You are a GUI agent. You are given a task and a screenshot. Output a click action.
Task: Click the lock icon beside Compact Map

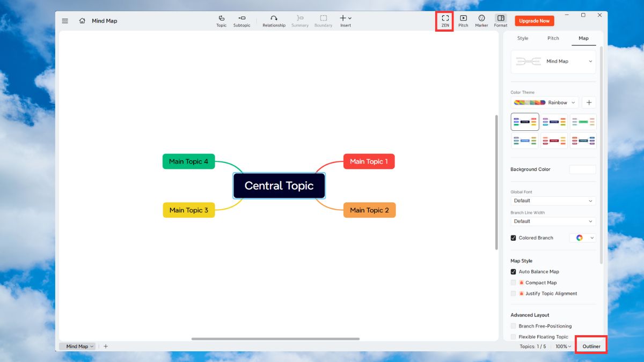point(521,283)
